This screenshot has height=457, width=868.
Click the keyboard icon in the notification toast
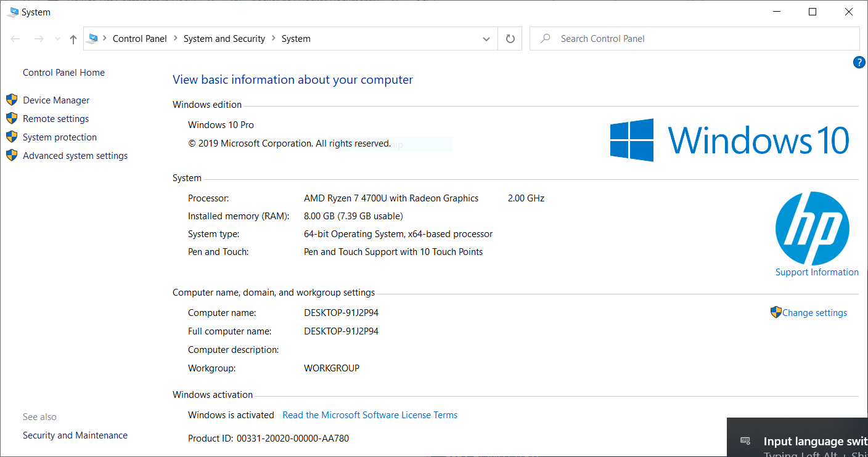[745, 441]
